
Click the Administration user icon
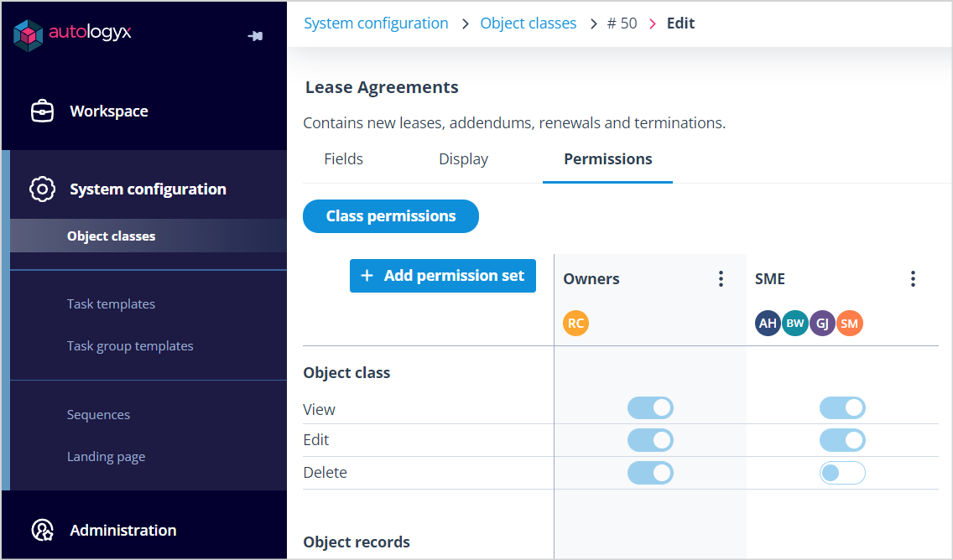pos(42,530)
